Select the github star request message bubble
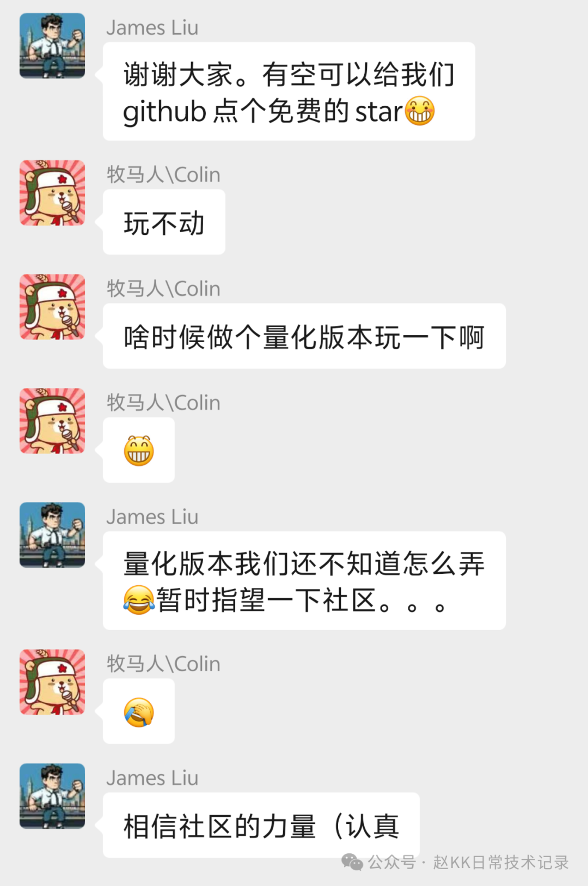The height and width of the screenshot is (886, 588). point(289,92)
